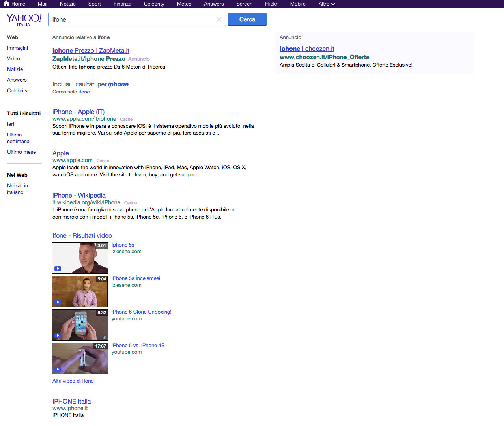The width and height of the screenshot is (504, 426).
Task: Open Cache link for www.apple.com
Action: (x=103, y=161)
